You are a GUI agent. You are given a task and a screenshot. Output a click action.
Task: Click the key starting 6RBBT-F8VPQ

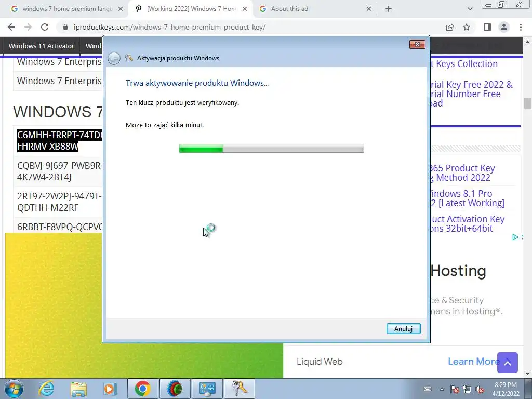coord(59,227)
